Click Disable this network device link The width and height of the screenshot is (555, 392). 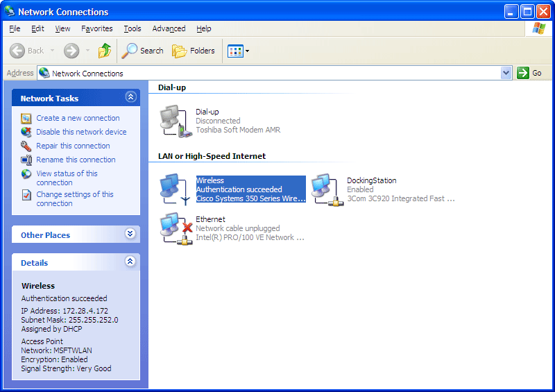point(81,132)
